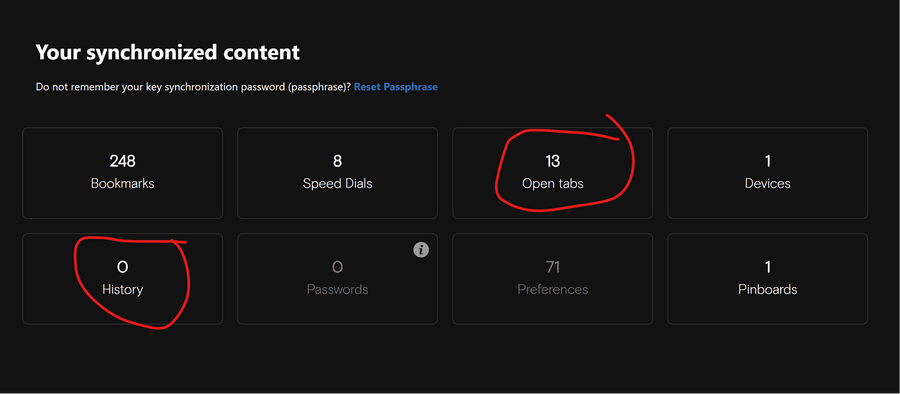Click the number 1 above Pinboards
The width and height of the screenshot is (900, 394).
click(768, 267)
